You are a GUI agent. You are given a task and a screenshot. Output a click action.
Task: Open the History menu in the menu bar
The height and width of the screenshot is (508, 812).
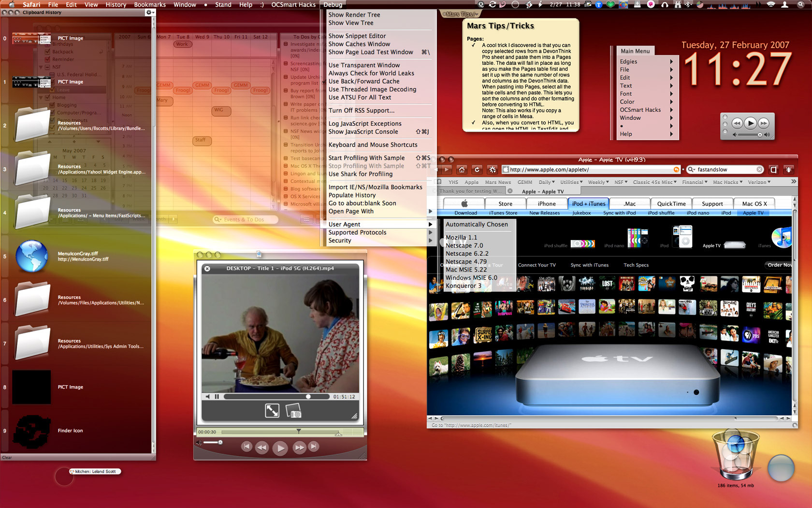116,4
